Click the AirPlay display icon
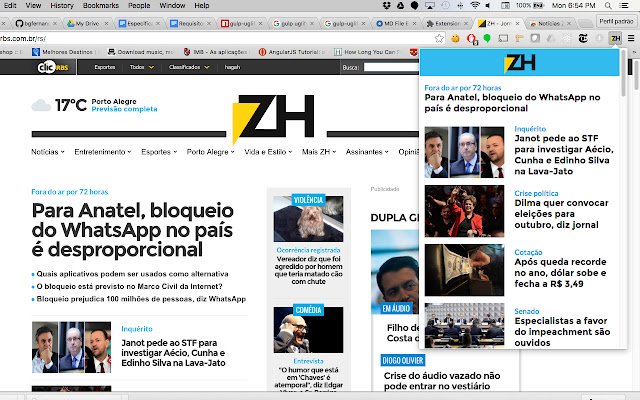 coord(430,5)
